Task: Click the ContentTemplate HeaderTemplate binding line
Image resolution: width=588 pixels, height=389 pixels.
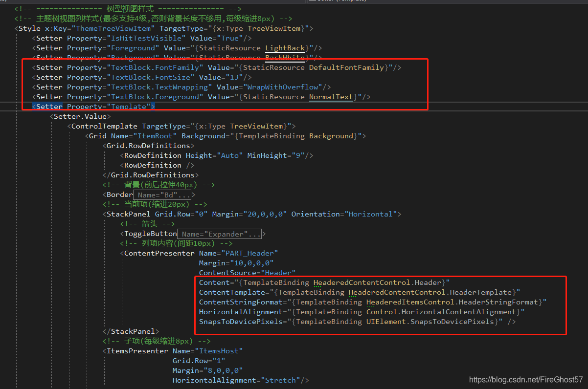Action: 360,292
